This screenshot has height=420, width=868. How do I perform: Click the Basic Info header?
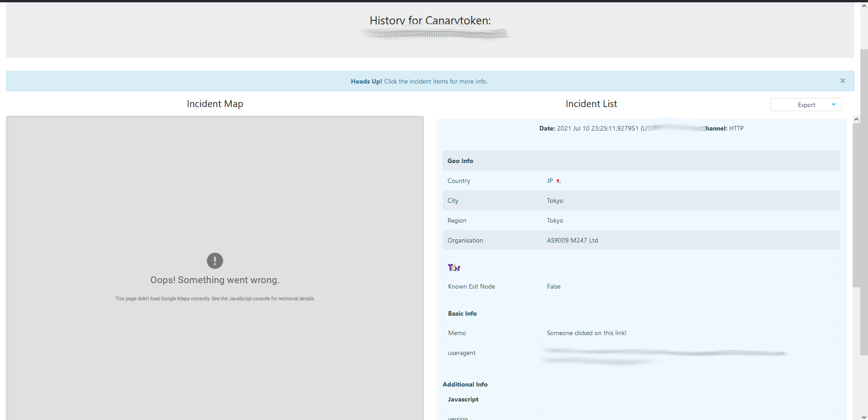(462, 313)
